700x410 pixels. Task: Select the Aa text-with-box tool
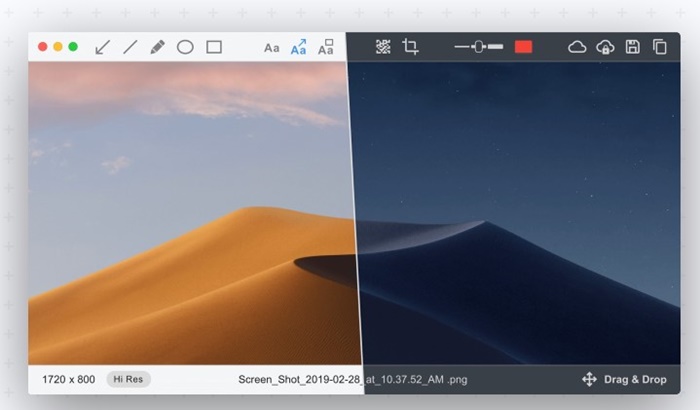tap(326, 47)
